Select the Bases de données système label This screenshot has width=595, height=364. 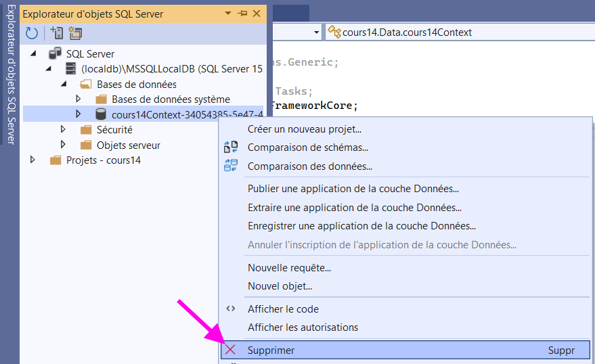[171, 99]
